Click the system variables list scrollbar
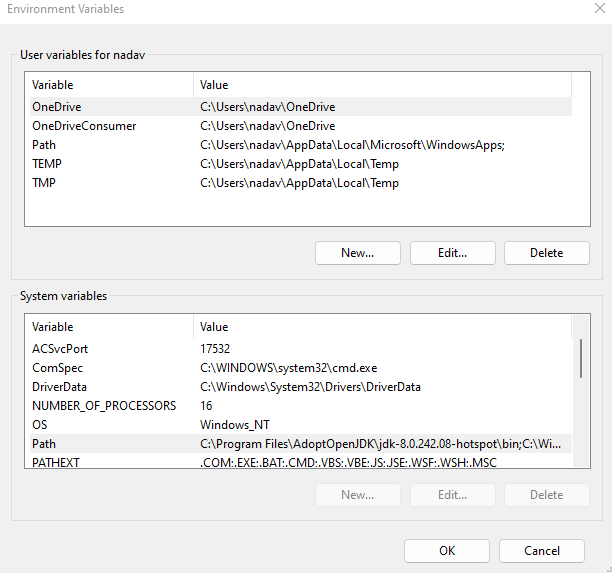This screenshot has height=573, width=612. pos(581,391)
